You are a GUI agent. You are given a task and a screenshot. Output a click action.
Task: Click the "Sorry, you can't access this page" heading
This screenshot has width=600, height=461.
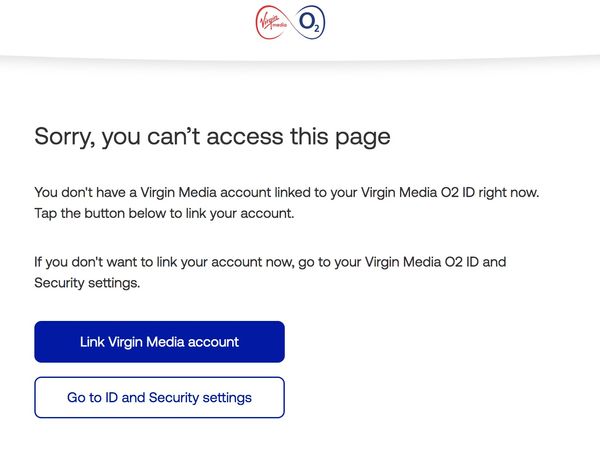pos(212,137)
